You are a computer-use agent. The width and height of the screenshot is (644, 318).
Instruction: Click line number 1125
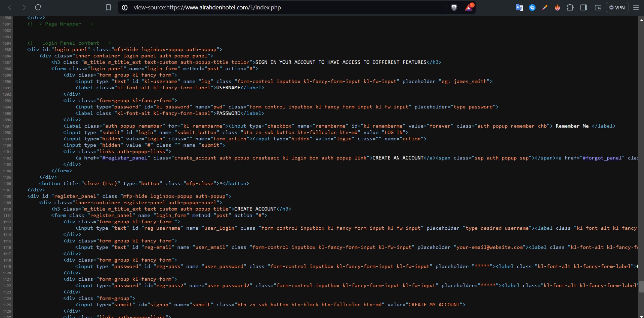7,305
